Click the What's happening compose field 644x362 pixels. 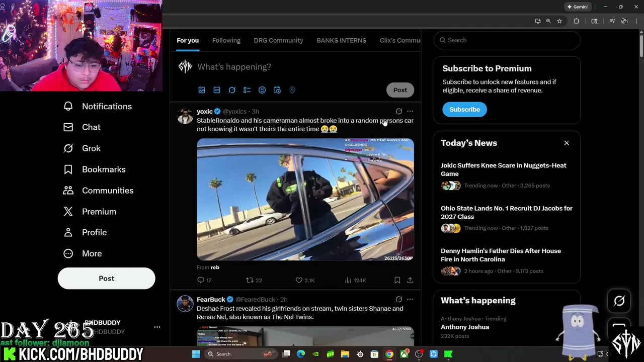tap(304, 67)
